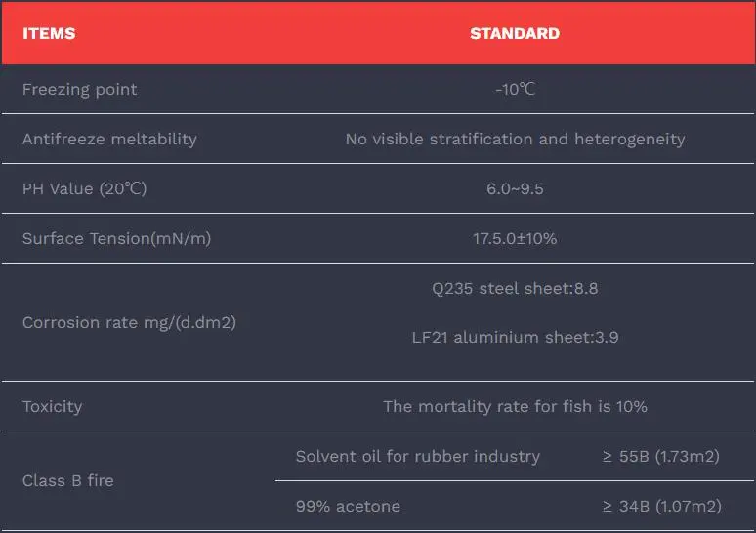Click the mortality rate for fish text
Screen dimensions: 756x533
pos(515,406)
